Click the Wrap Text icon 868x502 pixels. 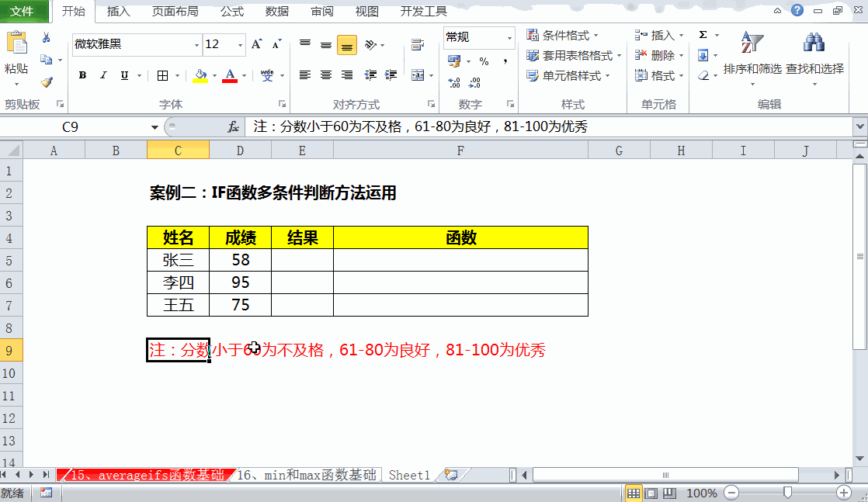[x=418, y=44]
